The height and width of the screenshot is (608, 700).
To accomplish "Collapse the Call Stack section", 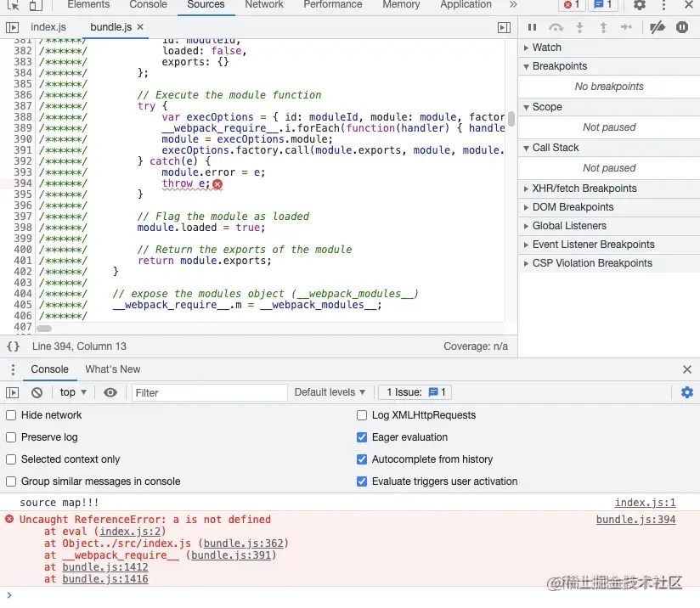I will click(x=609, y=148).
